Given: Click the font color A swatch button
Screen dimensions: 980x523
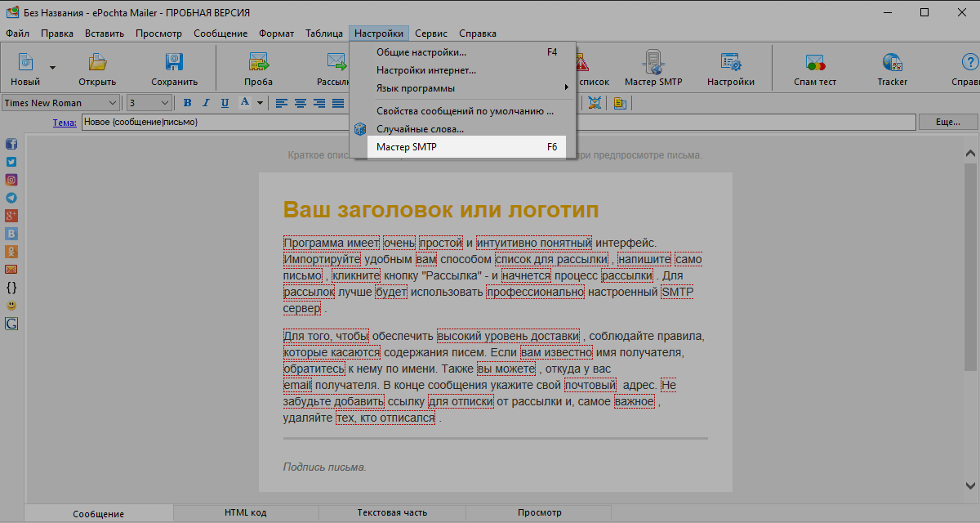Looking at the screenshot, I should (x=245, y=103).
